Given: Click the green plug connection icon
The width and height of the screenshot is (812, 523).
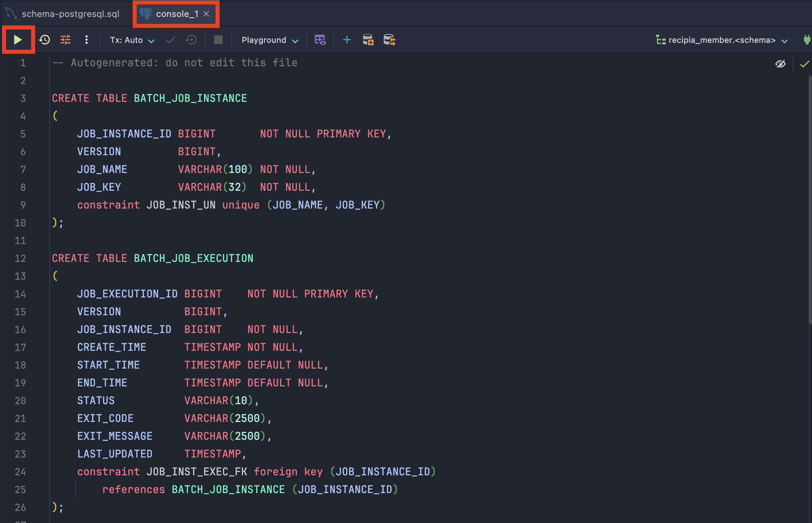Looking at the screenshot, I should (807, 40).
